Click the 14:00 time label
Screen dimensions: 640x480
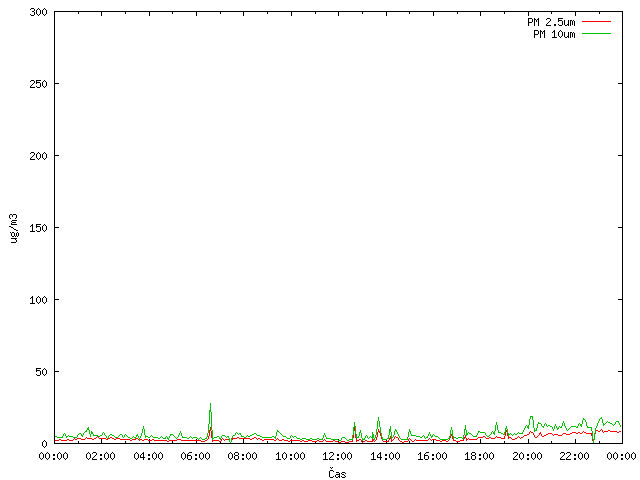tap(385, 456)
